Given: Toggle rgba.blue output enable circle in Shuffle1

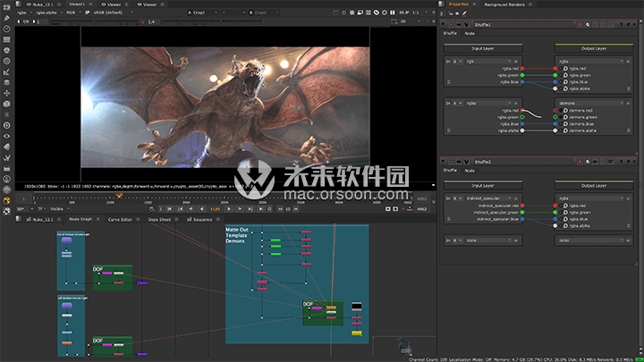Looking at the screenshot, I should (x=561, y=81).
